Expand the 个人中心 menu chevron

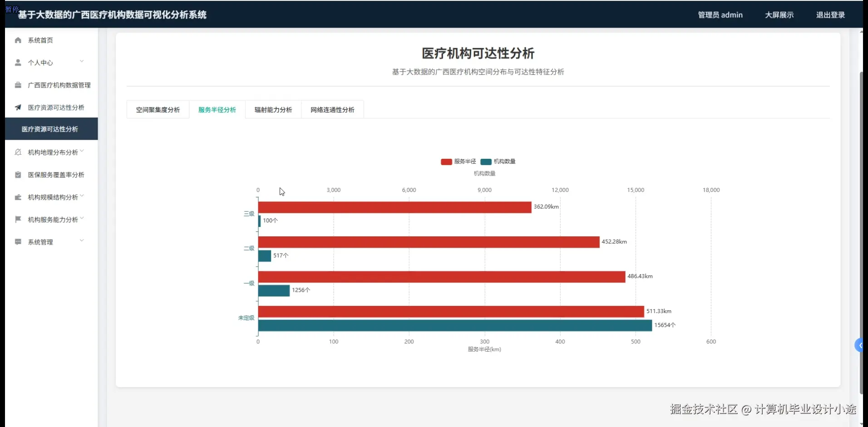(x=82, y=61)
